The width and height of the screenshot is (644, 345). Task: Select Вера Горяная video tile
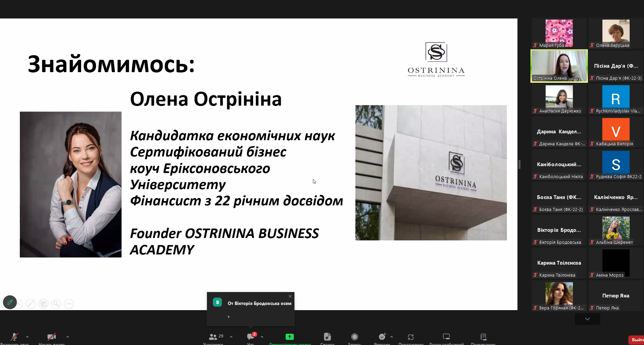[559, 296]
